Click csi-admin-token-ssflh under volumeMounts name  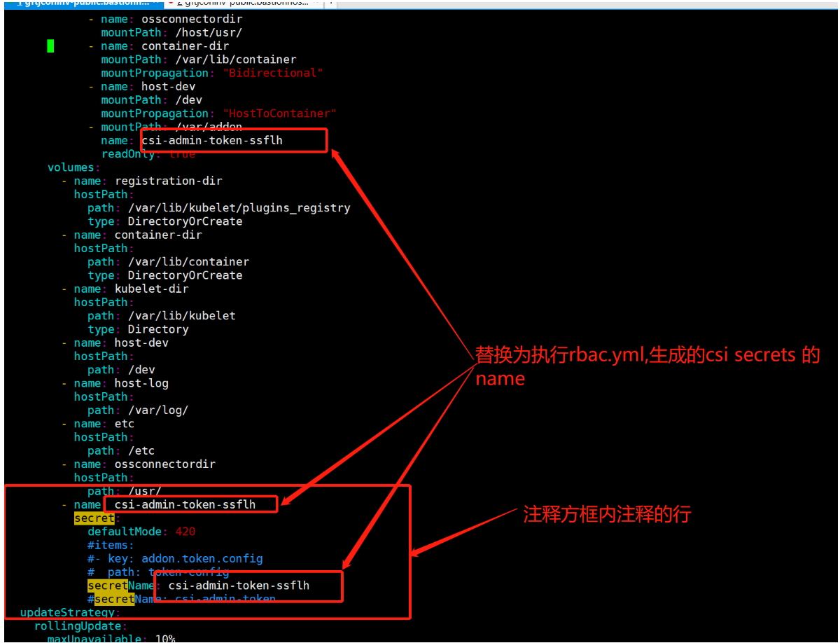(x=212, y=140)
